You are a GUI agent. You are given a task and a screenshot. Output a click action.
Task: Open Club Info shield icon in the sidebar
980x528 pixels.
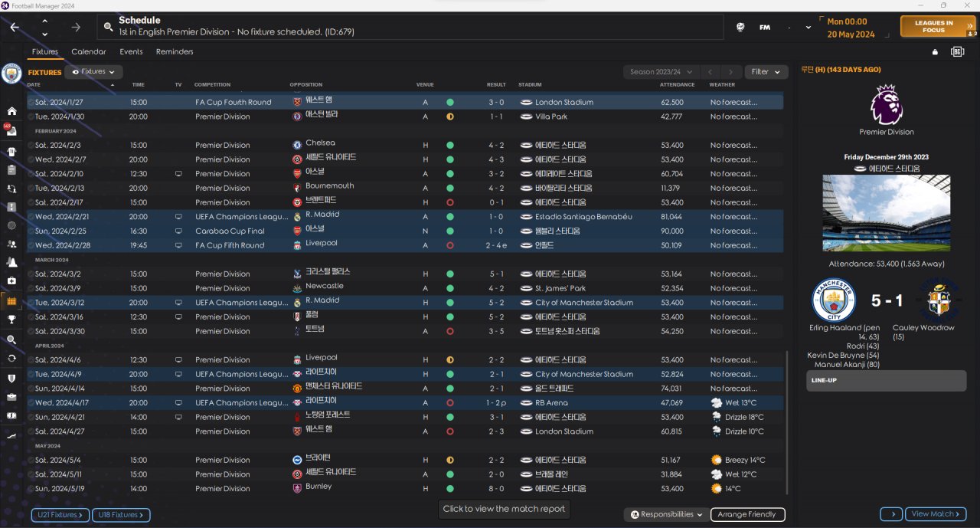pyautogui.click(x=11, y=378)
